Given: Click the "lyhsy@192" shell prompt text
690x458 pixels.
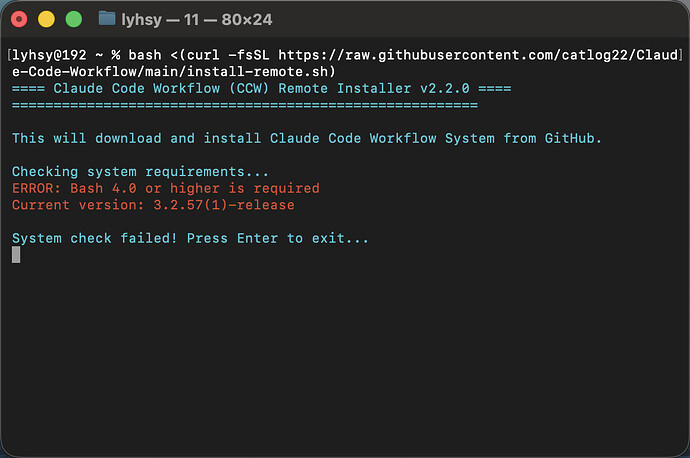Looking at the screenshot, I should pos(49,55).
